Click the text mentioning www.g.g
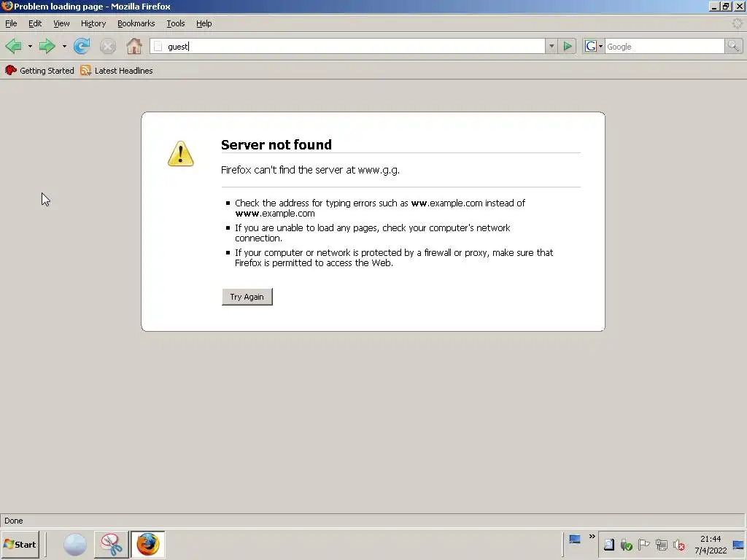747x560 pixels. [310, 170]
